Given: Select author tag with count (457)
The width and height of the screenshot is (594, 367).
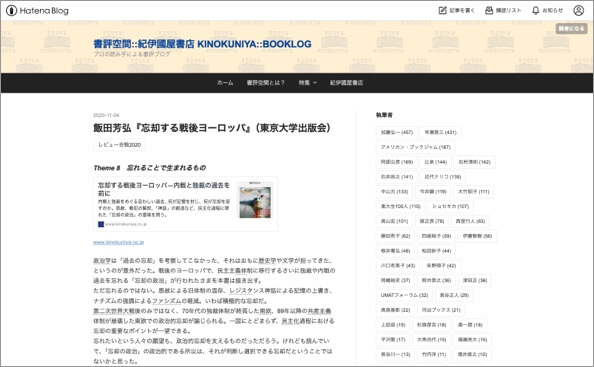Looking at the screenshot, I should (397, 133).
